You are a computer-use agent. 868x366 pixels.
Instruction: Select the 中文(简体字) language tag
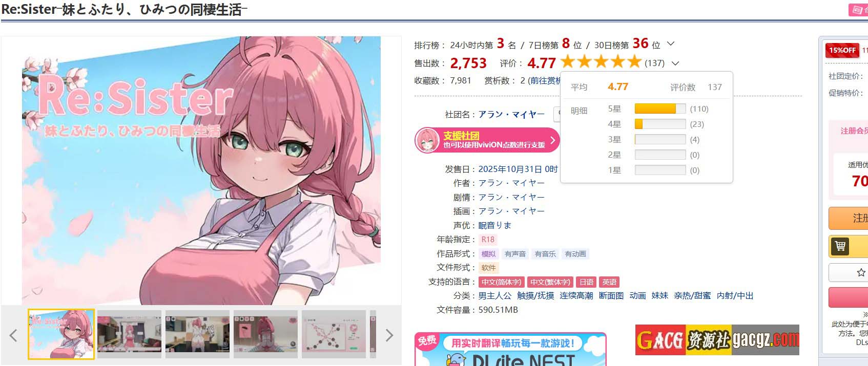click(x=501, y=282)
